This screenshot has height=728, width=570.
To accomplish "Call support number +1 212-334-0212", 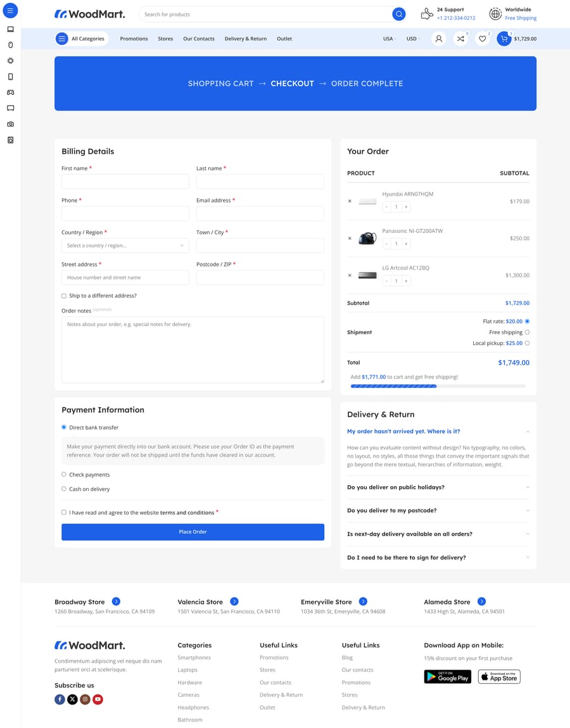I will coord(456,18).
